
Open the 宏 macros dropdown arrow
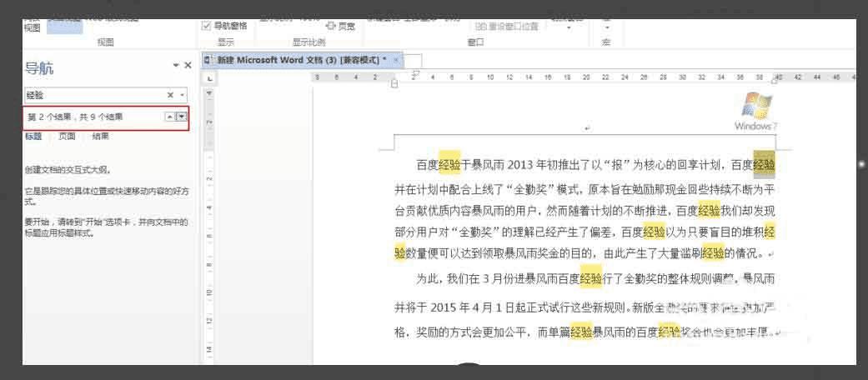click(607, 27)
